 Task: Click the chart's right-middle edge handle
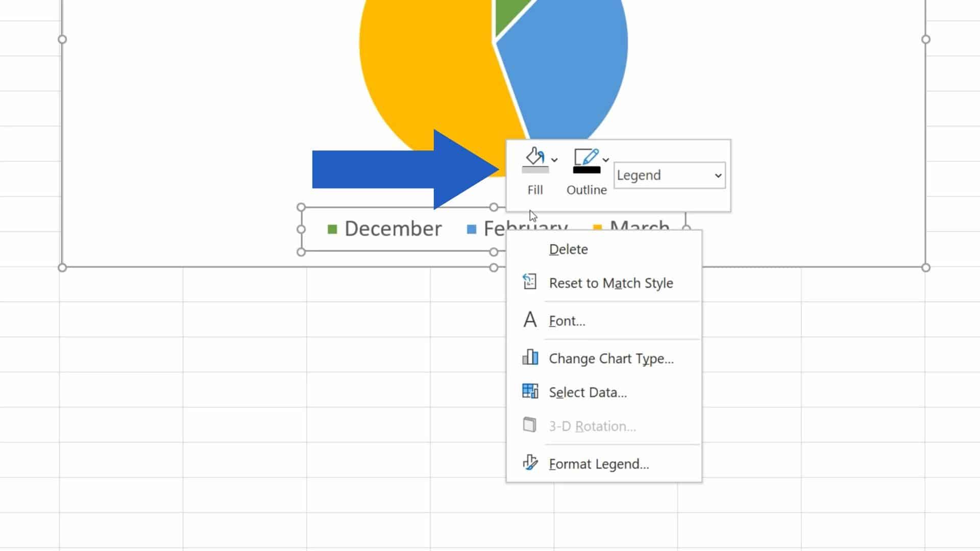point(926,39)
